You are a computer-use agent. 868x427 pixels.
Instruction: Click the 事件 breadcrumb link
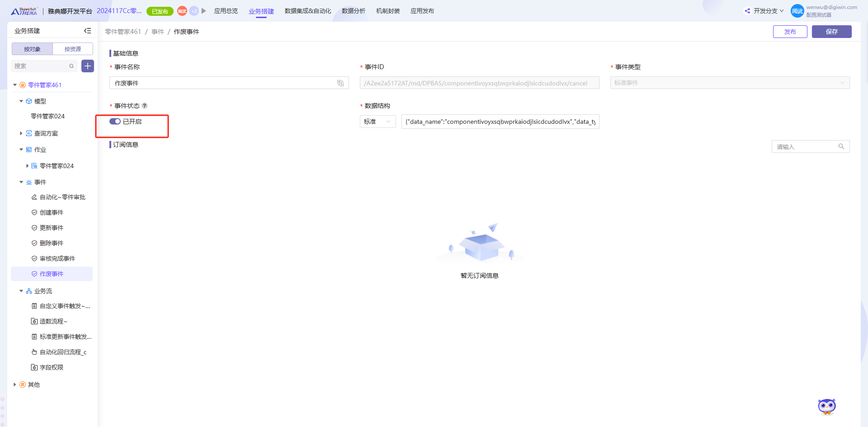(x=158, y=32)
